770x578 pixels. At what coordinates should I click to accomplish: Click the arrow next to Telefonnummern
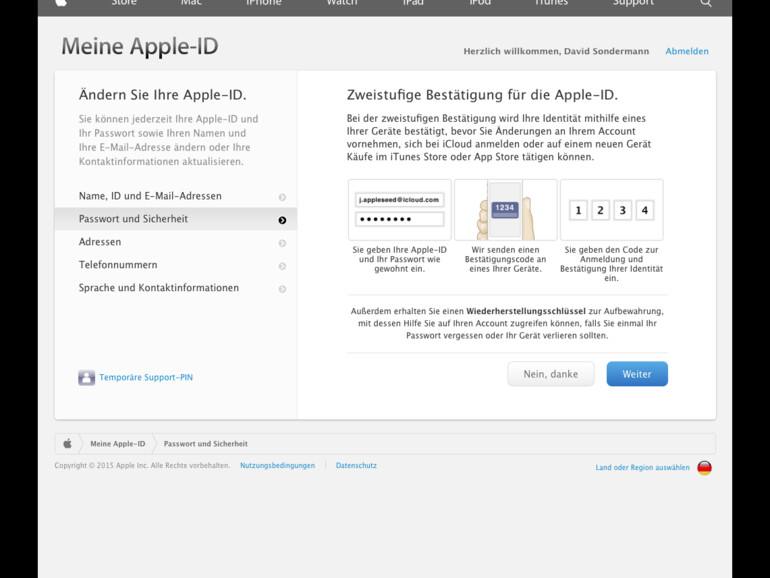pos(282,266)
